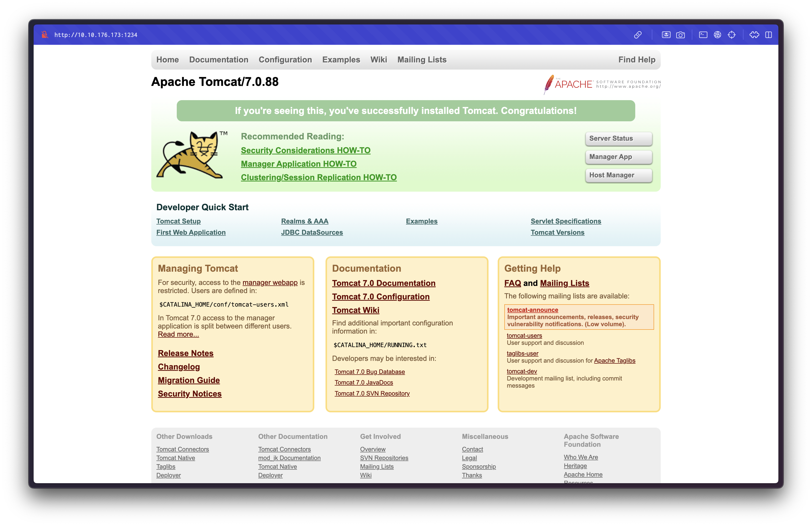Open Wiki from the top navigation
Screen dimensions: 812x526
click(x=379, y=60)
